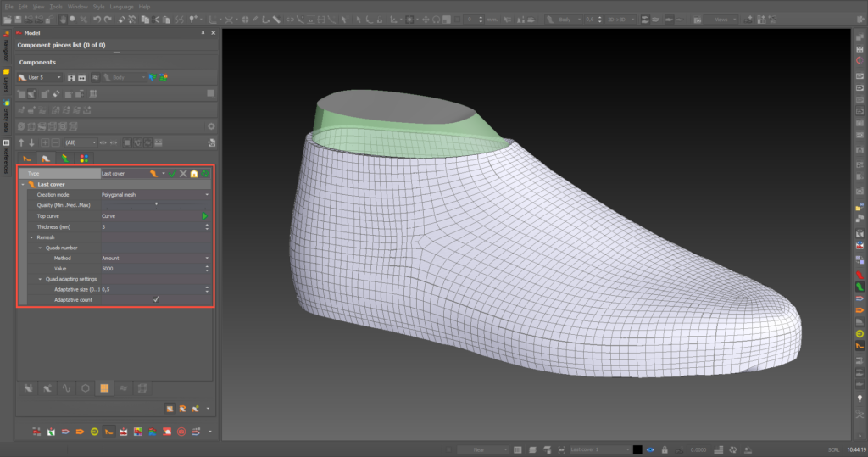Collapse the Quad adapting settings group
868x457 pixels.
(40, 279)
